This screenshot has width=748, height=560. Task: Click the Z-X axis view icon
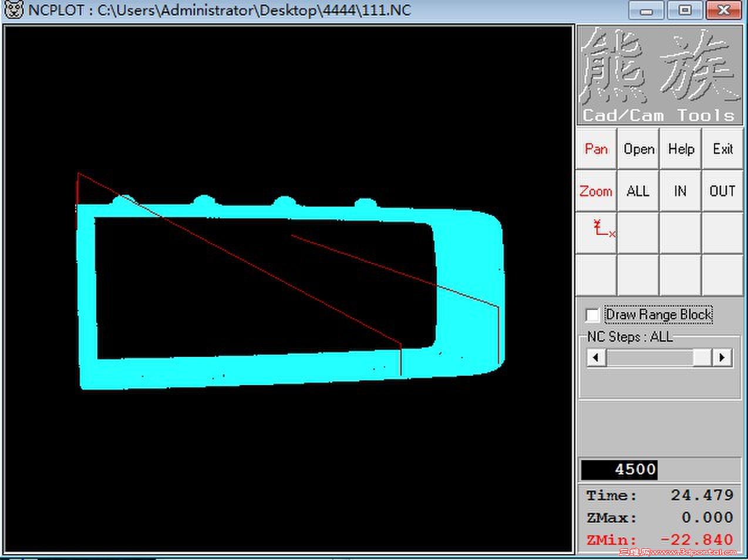[596, 232]
